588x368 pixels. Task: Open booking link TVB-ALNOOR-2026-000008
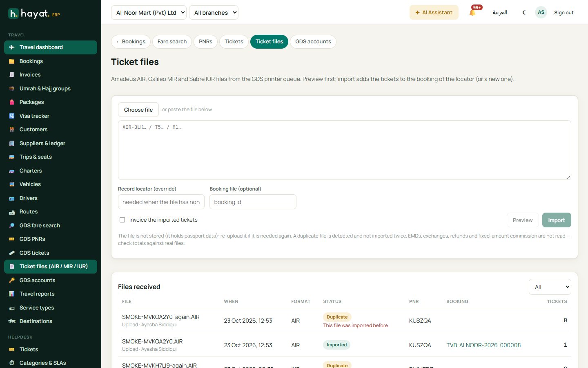pos(483,345)
